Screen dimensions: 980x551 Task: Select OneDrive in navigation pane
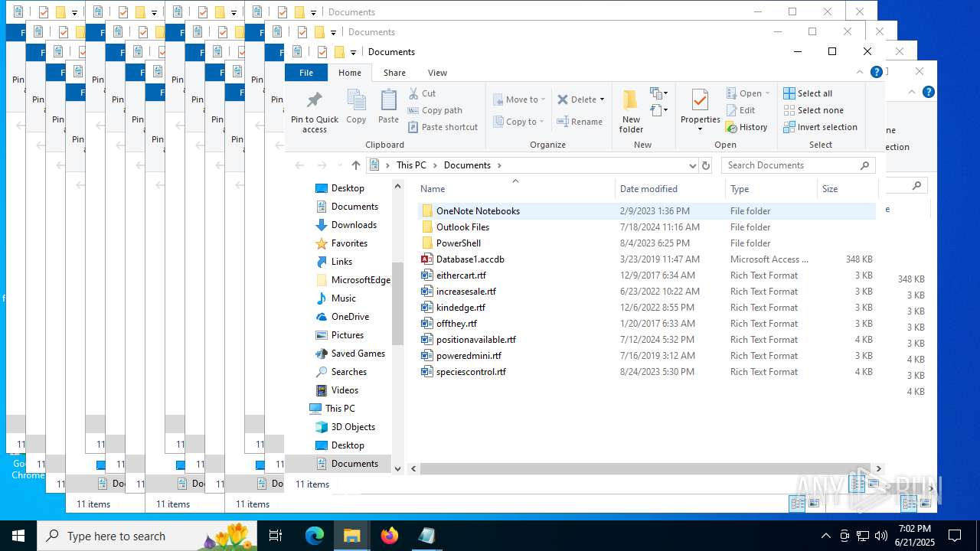350,317
